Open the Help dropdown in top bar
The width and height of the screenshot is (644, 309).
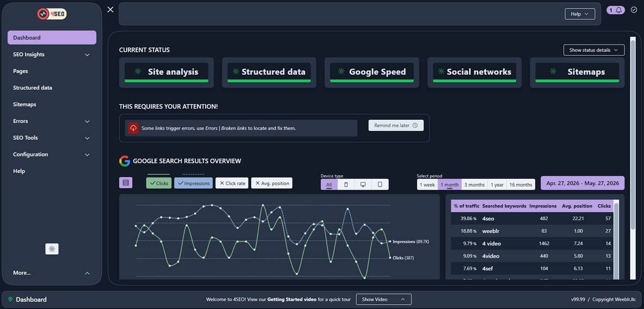pyautogui.click(x=580, y=14)
